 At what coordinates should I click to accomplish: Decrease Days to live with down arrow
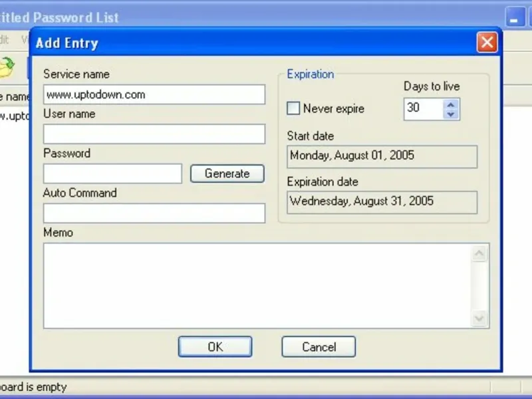(x=451, y=114)
